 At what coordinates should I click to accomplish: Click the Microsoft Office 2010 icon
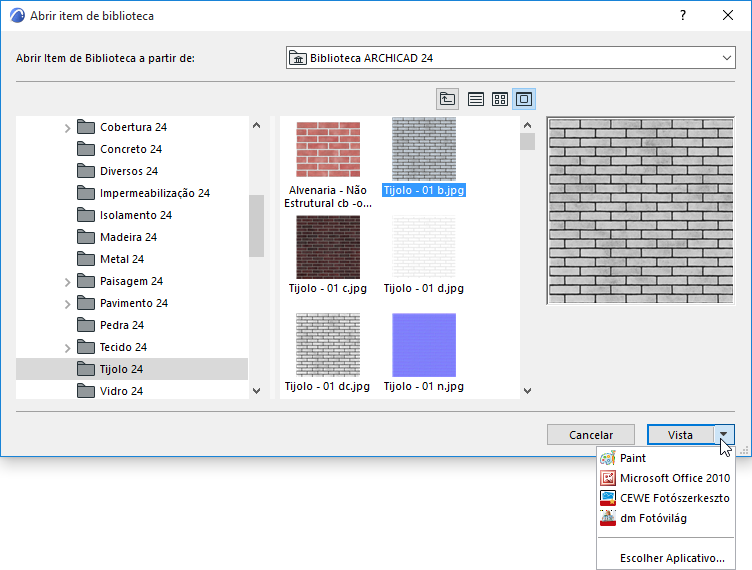click(x=608, y=478)
